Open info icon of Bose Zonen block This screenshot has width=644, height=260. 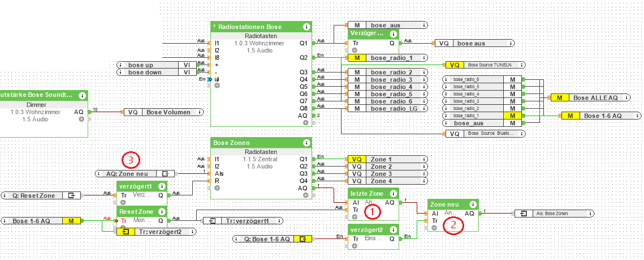[306, 143]
